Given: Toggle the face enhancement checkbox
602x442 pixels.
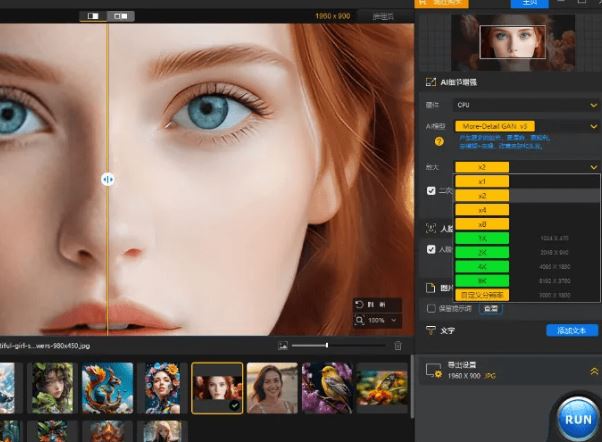Looking at the screenshot, I should (x=431, y=249).
